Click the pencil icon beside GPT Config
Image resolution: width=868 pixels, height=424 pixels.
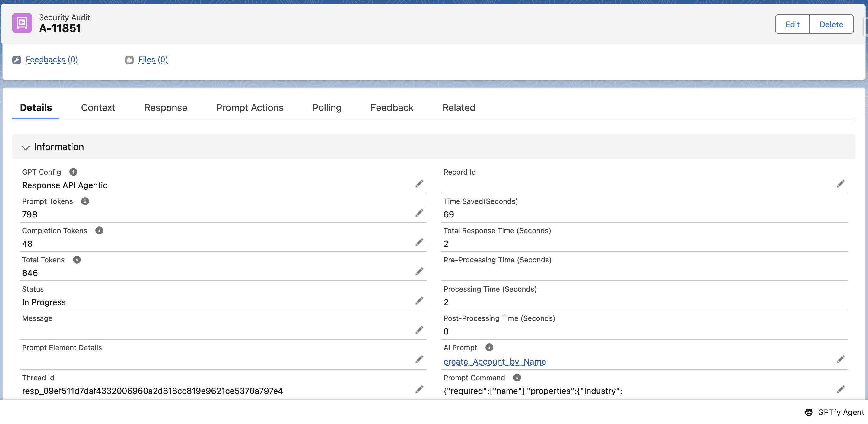[x=419, y=184]
